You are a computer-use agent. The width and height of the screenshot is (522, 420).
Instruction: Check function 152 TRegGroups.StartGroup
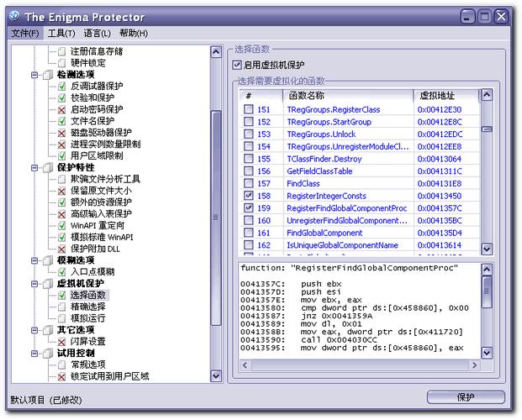248,122
